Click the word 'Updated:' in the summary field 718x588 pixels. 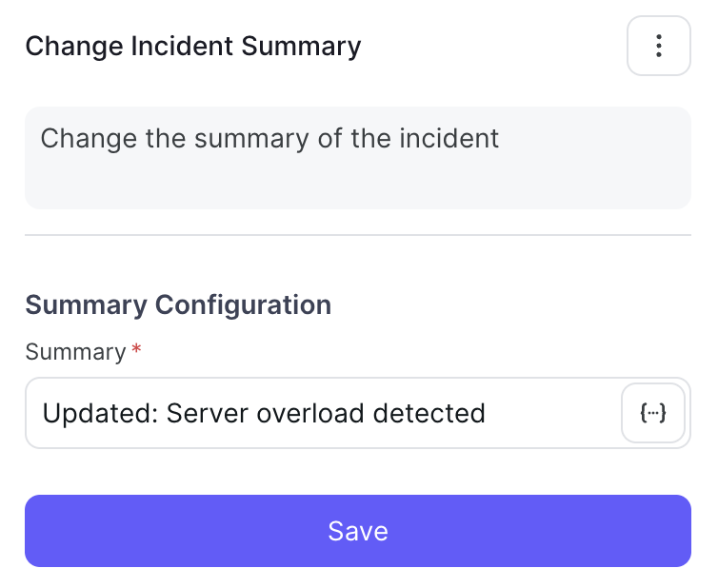pos(100,413)
